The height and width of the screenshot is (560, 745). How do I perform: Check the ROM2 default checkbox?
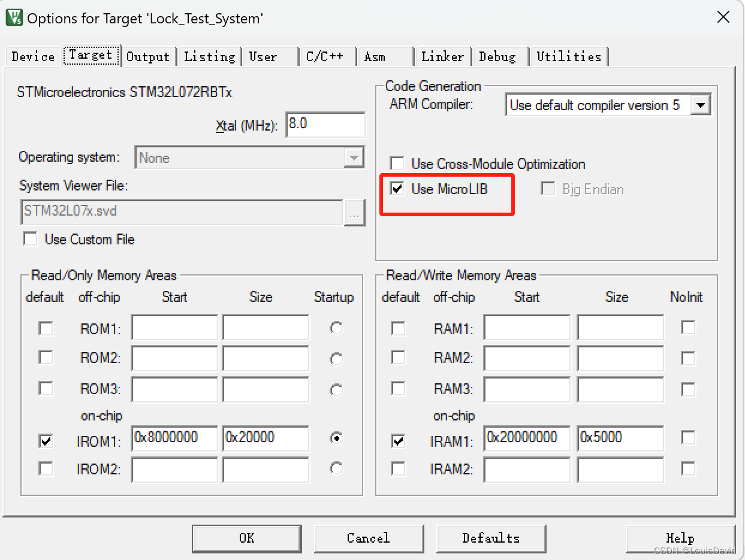coord(46,358)
